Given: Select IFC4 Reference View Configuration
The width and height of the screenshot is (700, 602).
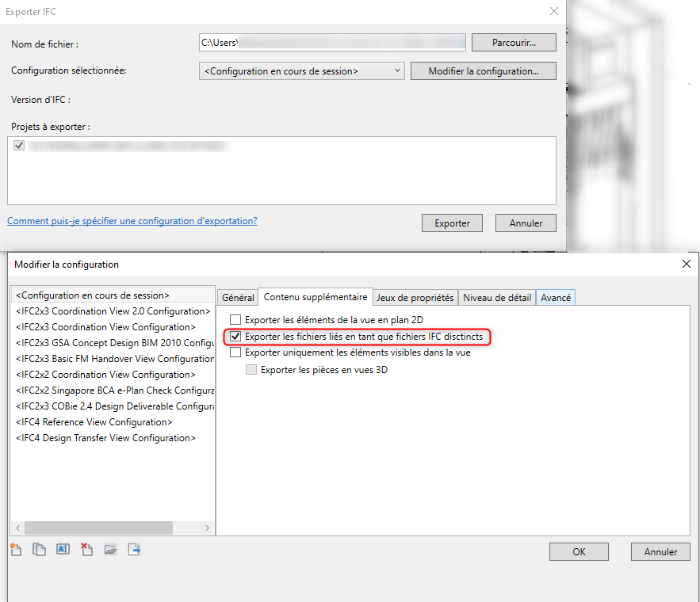Looking at the screenshot, I should [94, 422].
